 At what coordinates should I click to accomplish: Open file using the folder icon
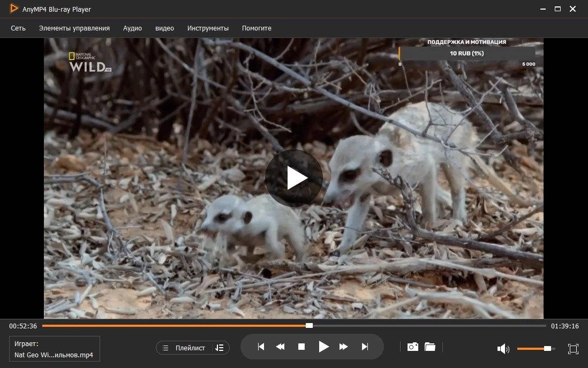429,347
